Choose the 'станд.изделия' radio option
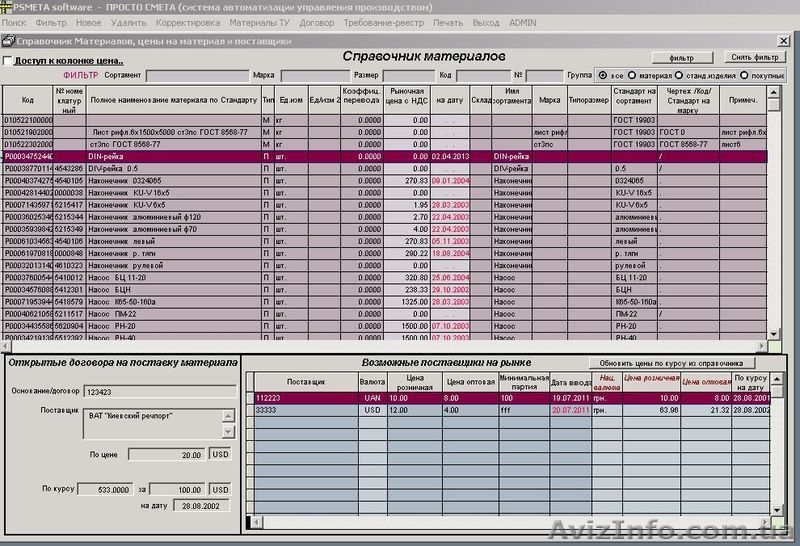 (x=681, y=75)
